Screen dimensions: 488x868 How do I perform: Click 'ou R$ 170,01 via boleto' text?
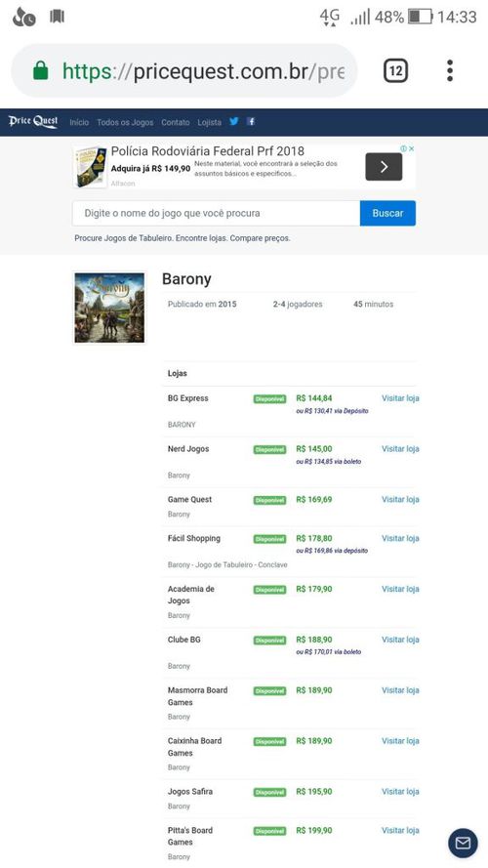pyautogui.click(x=329, y=651)
